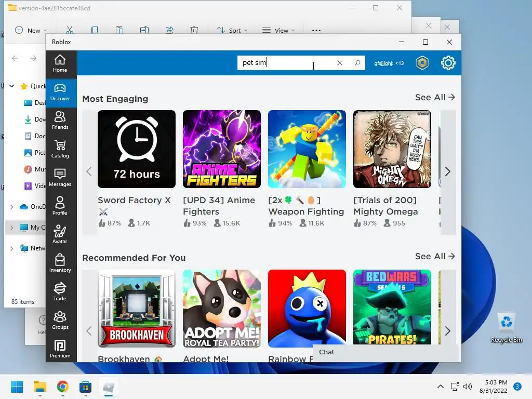Open Roblox settings gear

point(448,63)
